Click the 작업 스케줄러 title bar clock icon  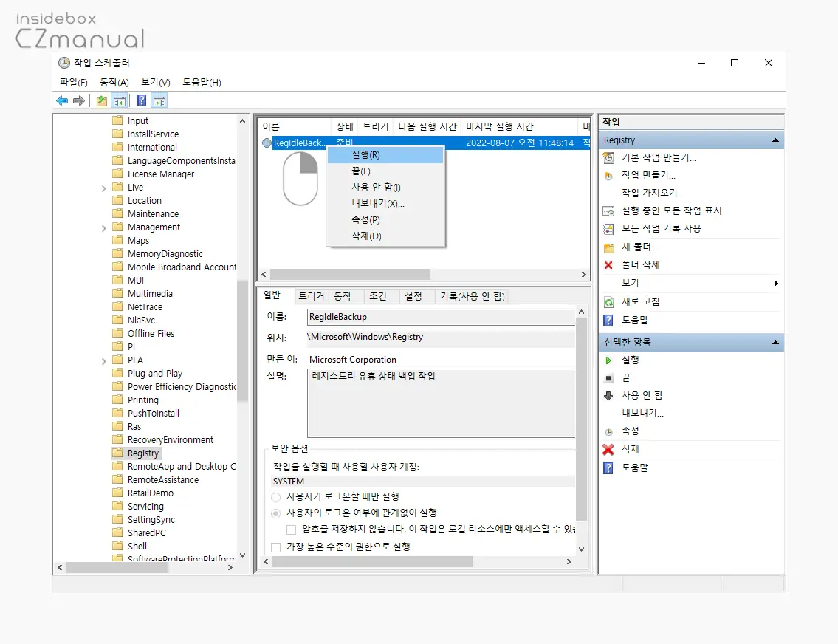coord(64,63)
